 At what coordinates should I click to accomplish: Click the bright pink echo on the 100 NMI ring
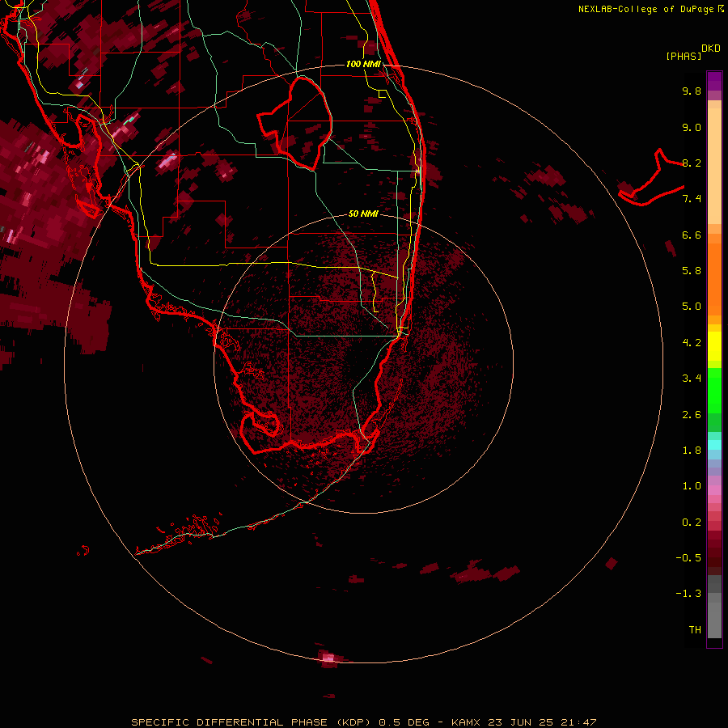[x=328, y=657]
